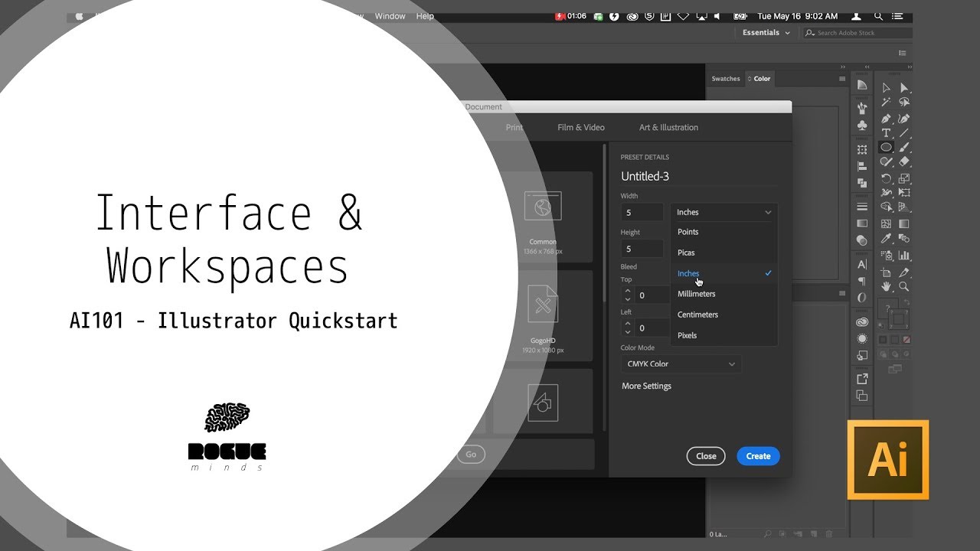
Task: Select the Paintbrush tool
Action: click(x=904, y=147)
